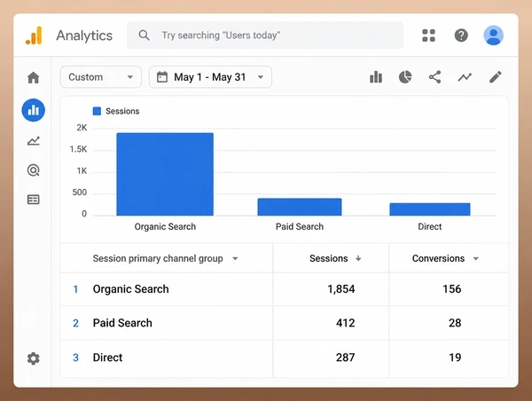Click the sessions value 287
532x401 pixels.
click(x=346, y=358)
